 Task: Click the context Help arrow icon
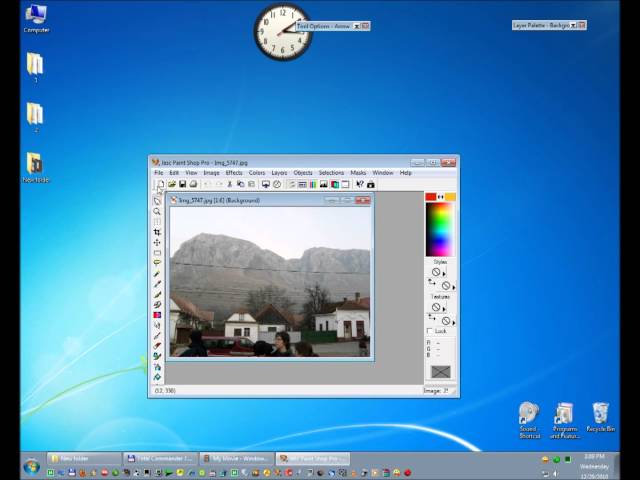click(360, 184)
